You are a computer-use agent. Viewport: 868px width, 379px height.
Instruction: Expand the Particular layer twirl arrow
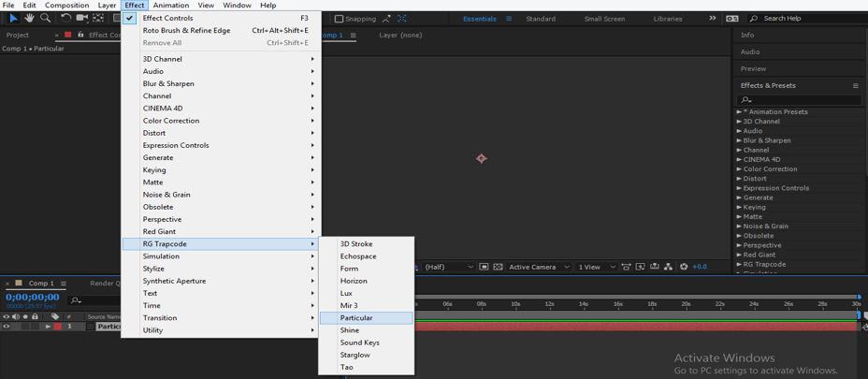coord(48,327)
